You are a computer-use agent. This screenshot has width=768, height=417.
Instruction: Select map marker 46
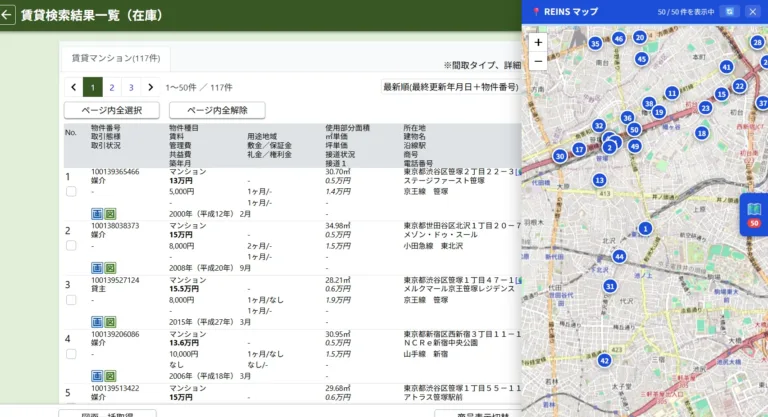pos(619,39)
